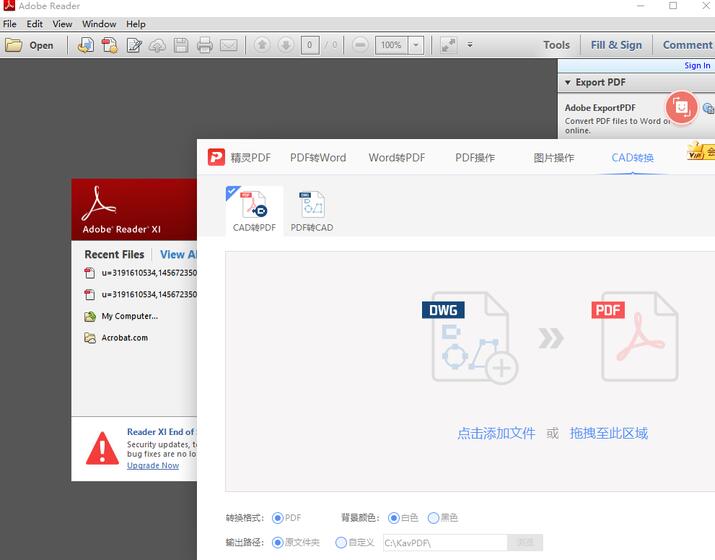Select the 原文件夹 output path radio button
Screen dimensions: 715x560
coord(277,543)
